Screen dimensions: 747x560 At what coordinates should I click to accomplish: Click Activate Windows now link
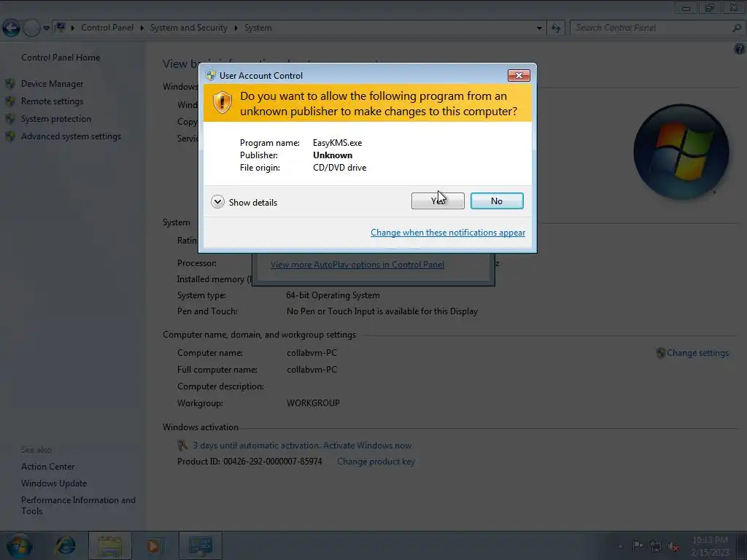(368, 446)
